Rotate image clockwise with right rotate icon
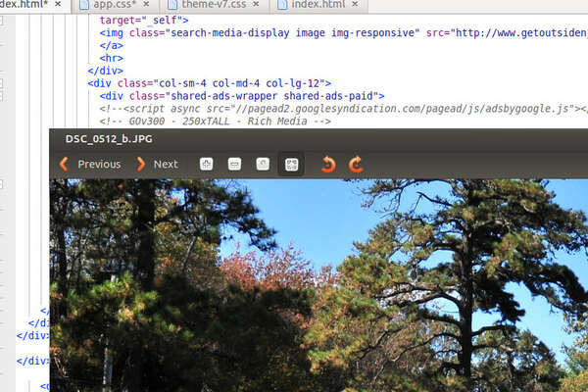 356,165
